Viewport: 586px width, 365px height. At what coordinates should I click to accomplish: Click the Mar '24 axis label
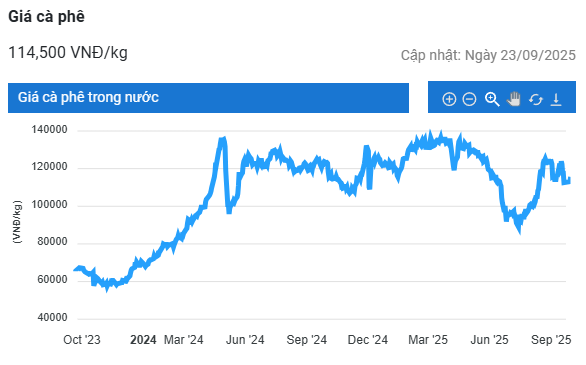coord(183,340)
